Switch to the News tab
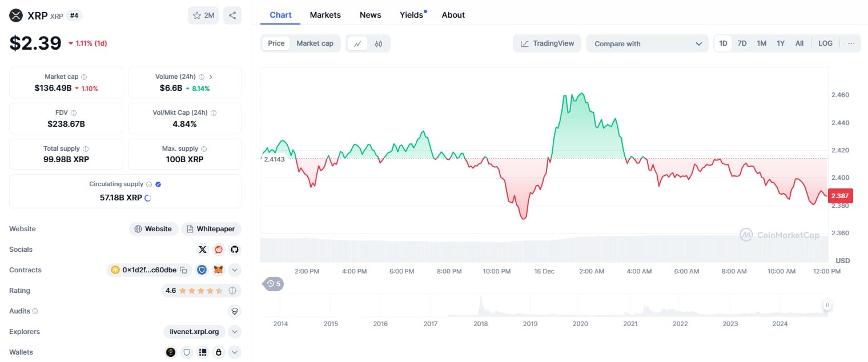Image resolution: width=868 pixels, height=362 pixels. click(370, 15)
